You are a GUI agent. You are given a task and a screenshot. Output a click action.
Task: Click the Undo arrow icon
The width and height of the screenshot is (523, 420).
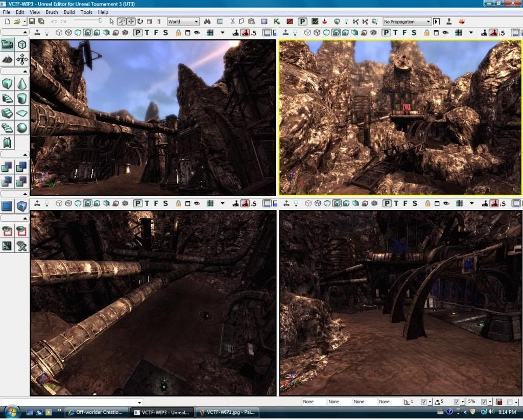click(x=54, y=21)
